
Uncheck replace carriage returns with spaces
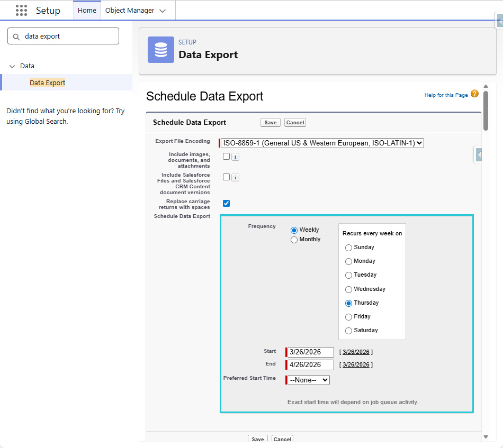(227, 203)
